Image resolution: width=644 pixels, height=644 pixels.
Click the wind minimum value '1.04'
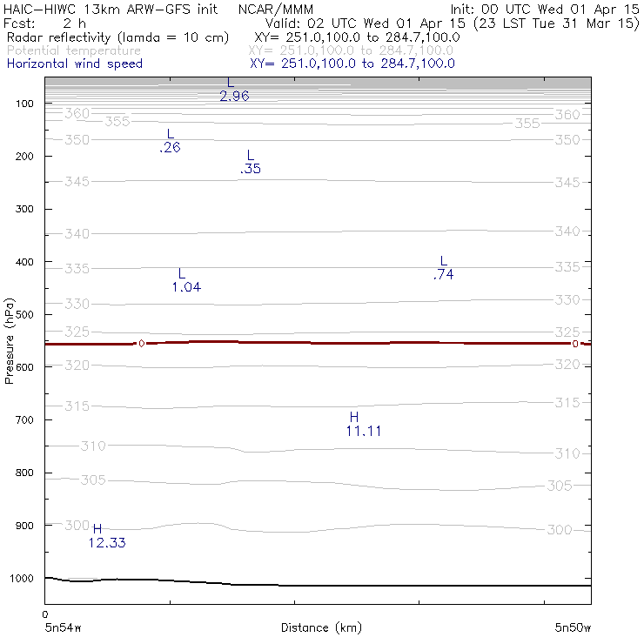click(186, 287)
